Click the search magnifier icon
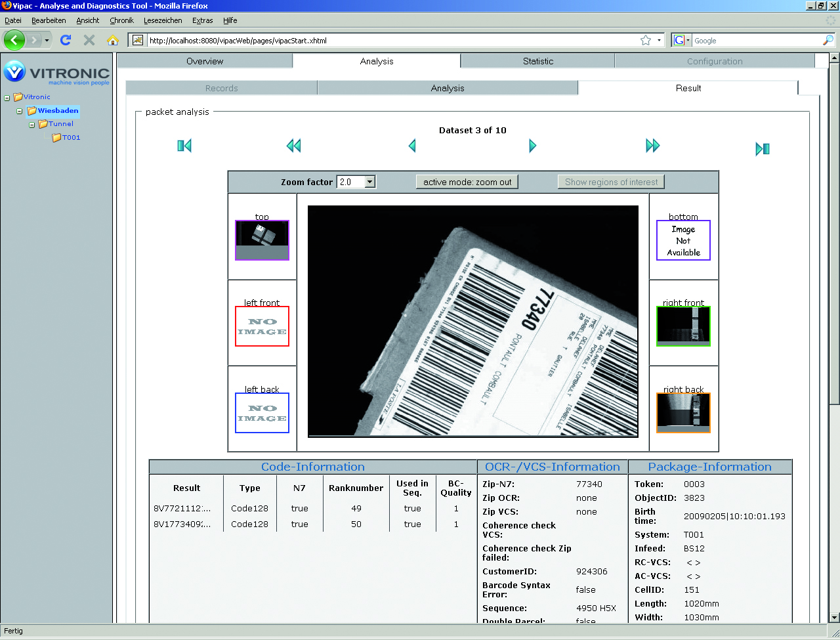 (x=828, y=40)
